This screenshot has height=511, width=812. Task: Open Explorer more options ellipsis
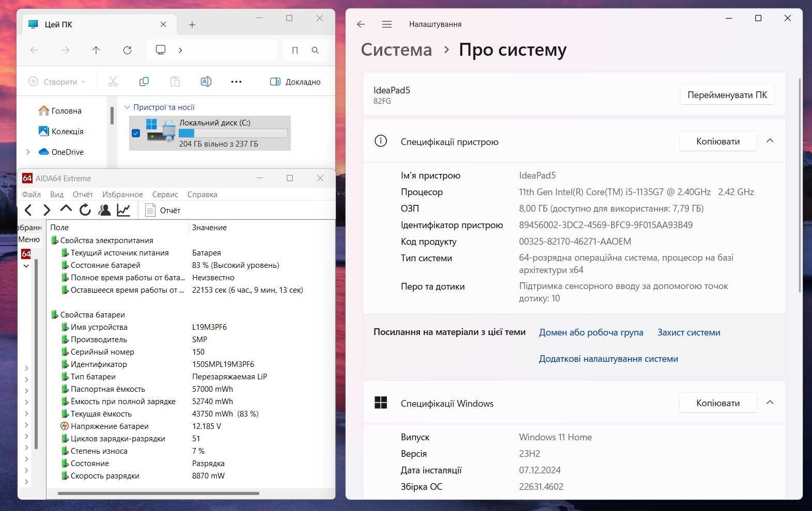tap(236, 82)
